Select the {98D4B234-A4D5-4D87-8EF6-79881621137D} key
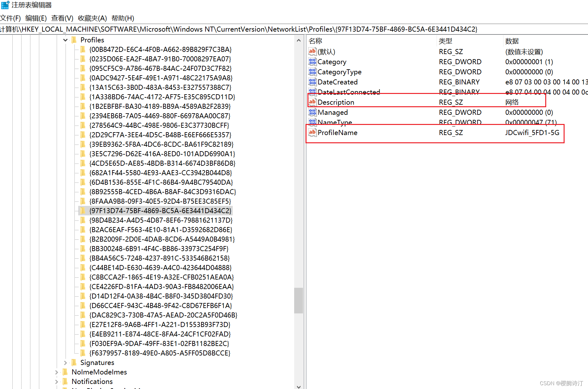This screenshot has width=588, height=389. tap(161, 220)
